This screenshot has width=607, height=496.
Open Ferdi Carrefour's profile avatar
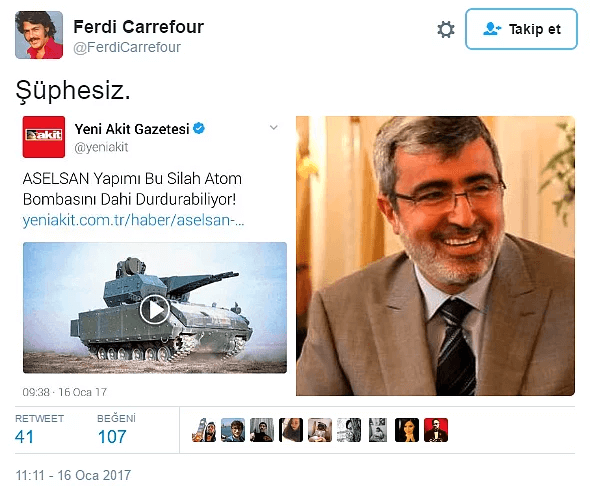[39, 35]
